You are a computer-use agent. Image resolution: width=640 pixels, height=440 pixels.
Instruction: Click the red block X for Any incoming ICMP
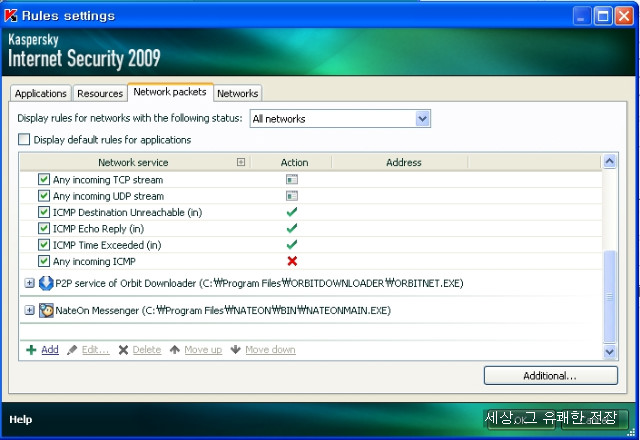(292, 261)
